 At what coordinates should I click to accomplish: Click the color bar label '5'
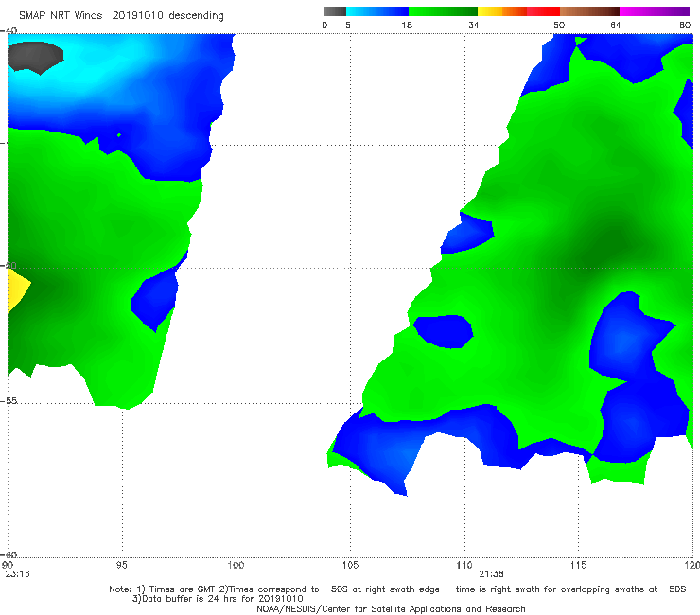(348, 26)
